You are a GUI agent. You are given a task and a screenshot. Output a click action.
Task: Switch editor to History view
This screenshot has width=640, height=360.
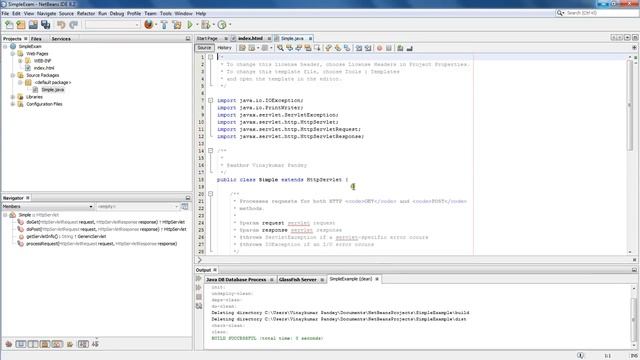point(224,48)
